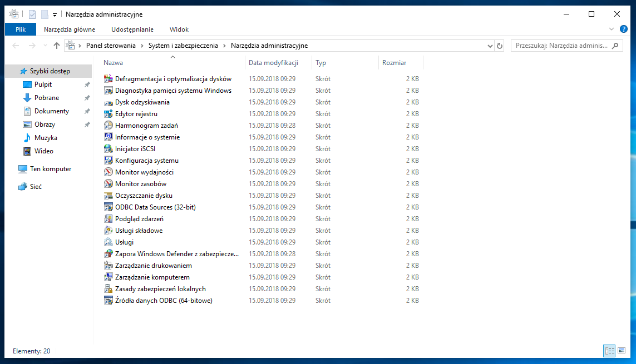The width and height of the screenshot is (636, 364).
Task: Open the Plik menu tab
Action: point(21,29)
